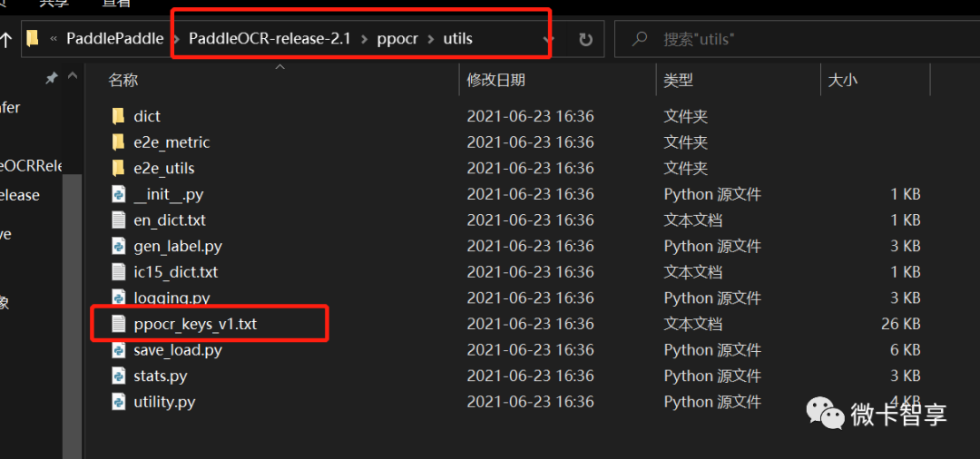Select the e2e_metric folder name
The height and width of the screenshot is (459, 980).
[171, 142]
